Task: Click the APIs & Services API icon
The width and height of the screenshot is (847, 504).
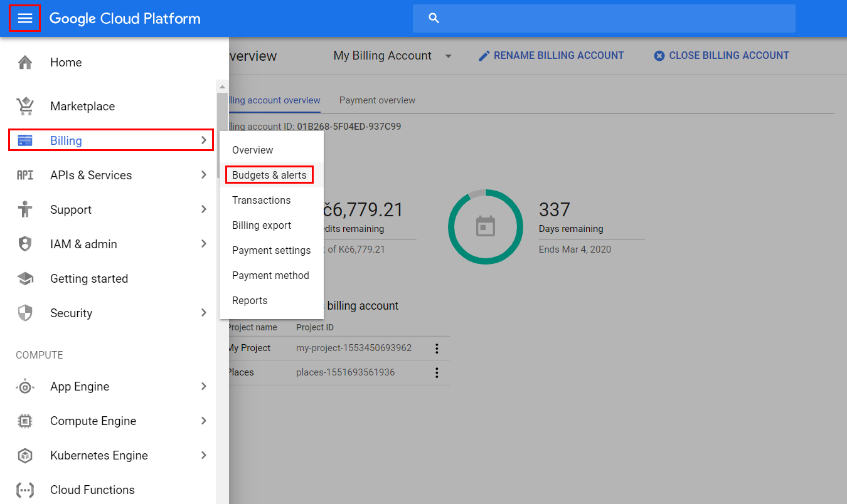Action: (x=25, y=175)
